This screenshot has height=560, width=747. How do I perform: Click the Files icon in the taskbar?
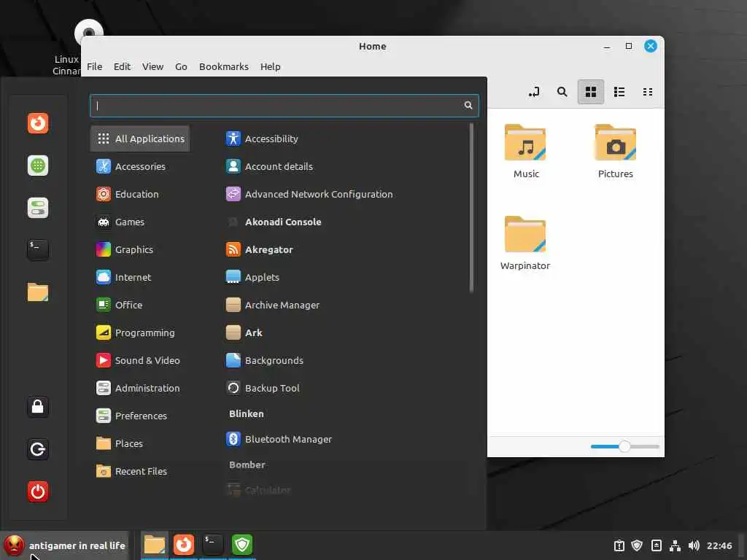(x=155, y=545)
